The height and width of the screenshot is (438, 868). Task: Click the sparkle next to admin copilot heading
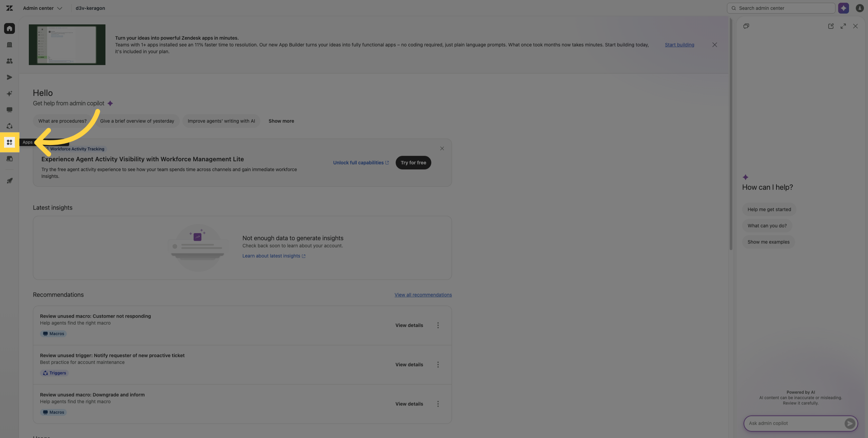point(110,103)
